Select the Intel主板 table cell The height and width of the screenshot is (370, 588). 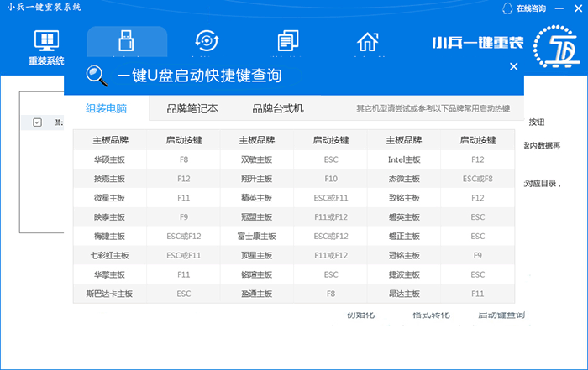pos(402,159)
